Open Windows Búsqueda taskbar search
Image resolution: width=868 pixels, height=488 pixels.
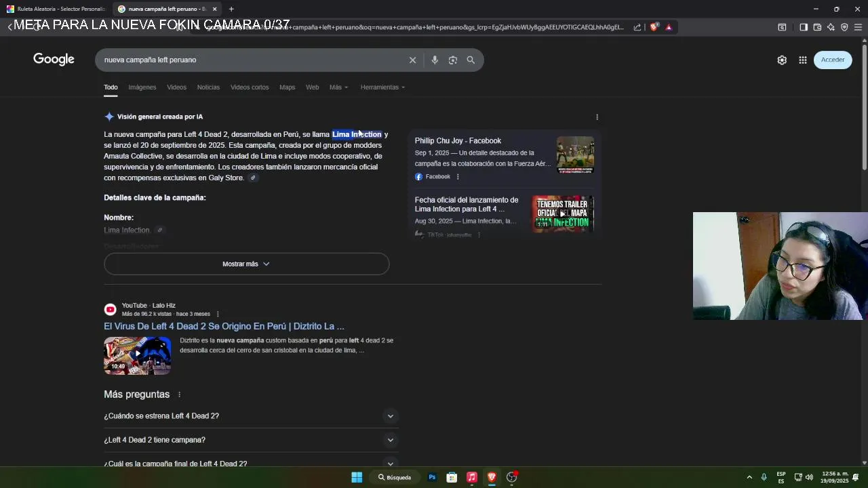[395, 477]
